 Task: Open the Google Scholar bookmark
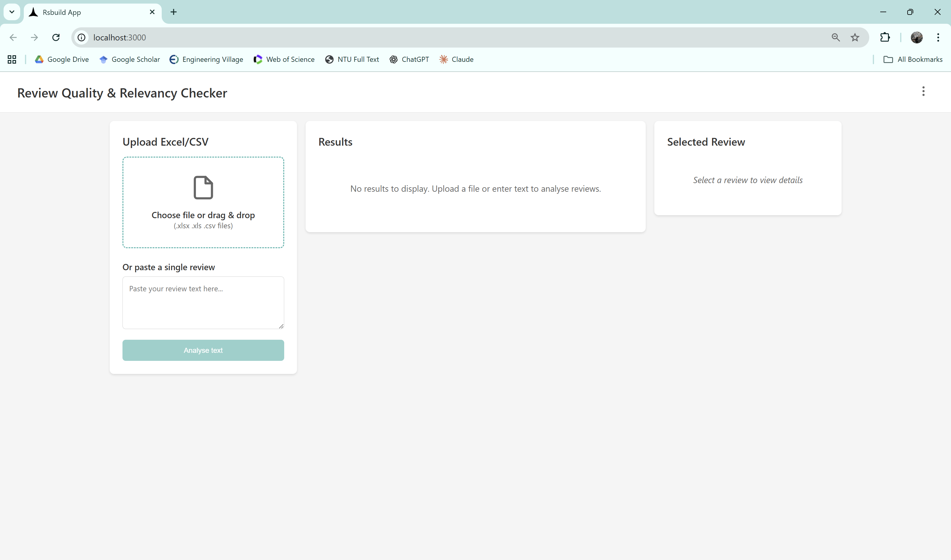point(129,59)
